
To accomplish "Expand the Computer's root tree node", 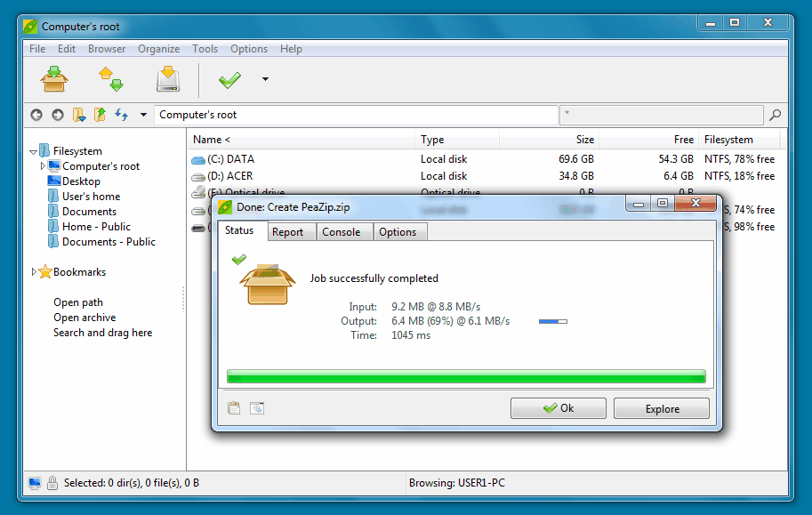I will (43, 166).
